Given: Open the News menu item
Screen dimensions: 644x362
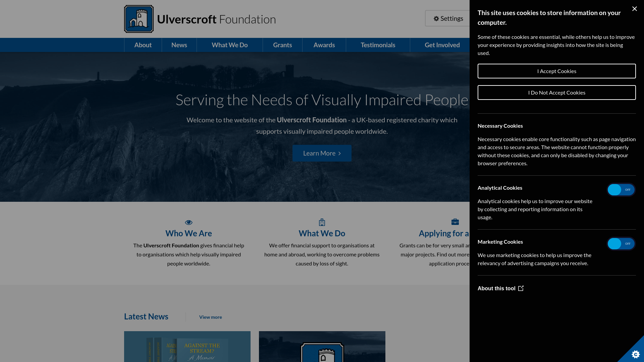Looking at the screenshot, I should pos(179,45).
